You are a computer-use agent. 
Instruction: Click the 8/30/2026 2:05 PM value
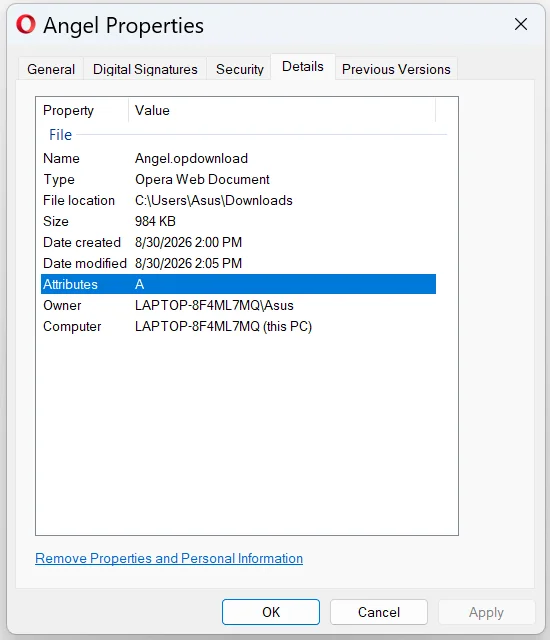pos(188,263)
